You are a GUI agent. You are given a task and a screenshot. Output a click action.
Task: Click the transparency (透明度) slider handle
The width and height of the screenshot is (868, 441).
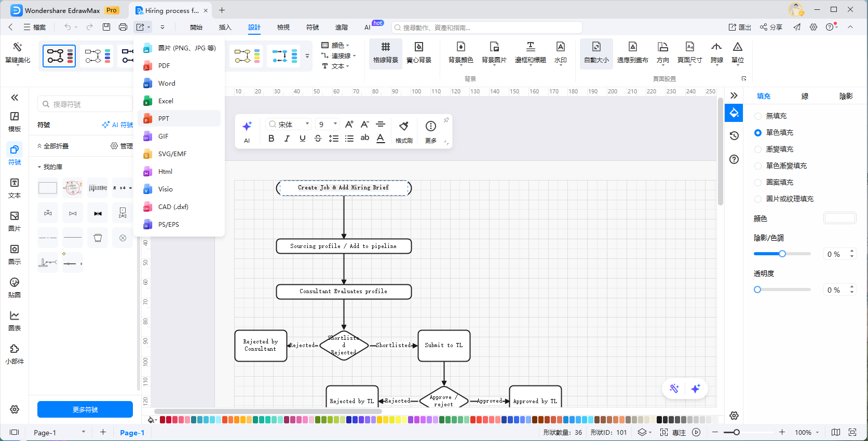757,290
